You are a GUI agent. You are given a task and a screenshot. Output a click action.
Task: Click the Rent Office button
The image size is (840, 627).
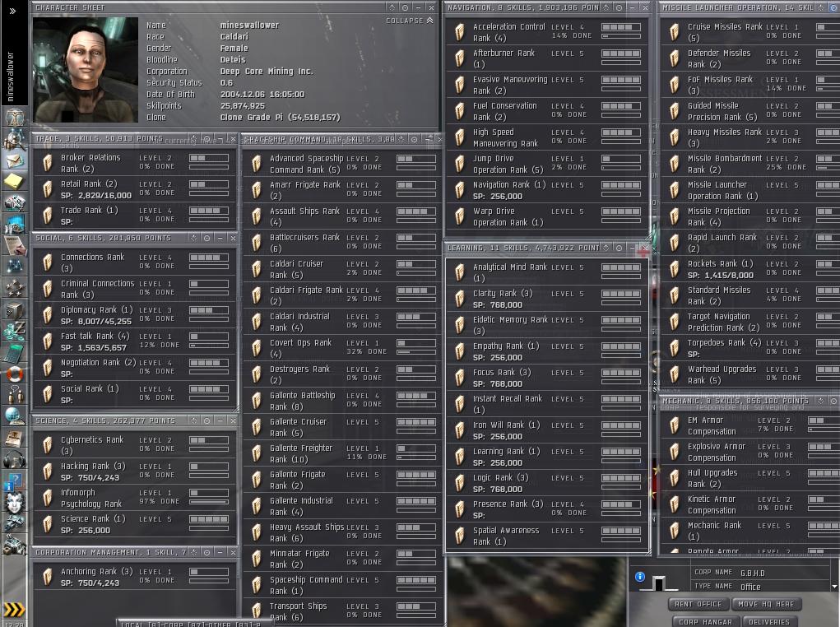coord(698,604)
